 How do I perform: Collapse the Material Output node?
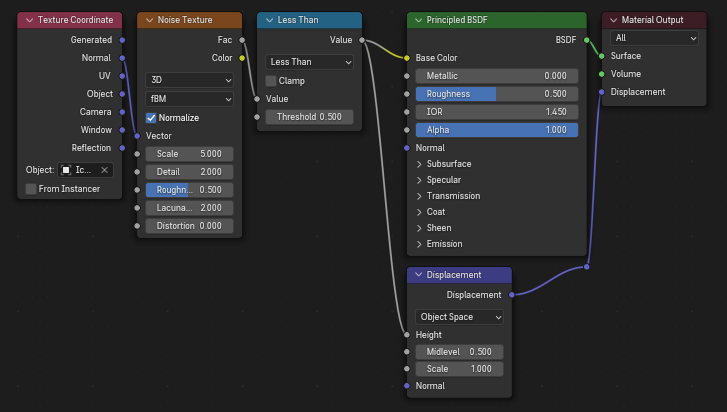pyautogui.click(x=613, y=20)
